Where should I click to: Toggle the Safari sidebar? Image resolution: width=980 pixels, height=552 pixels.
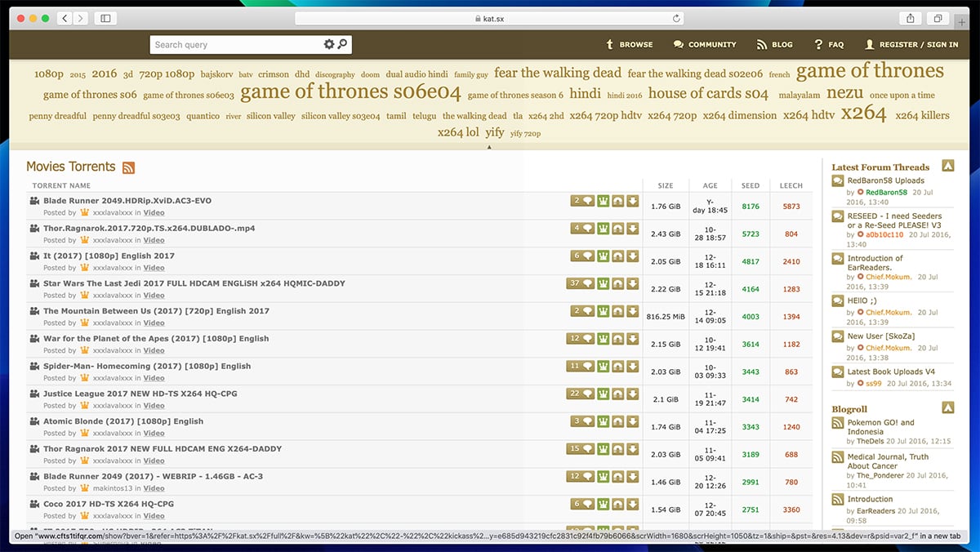[x=105, y=18]
